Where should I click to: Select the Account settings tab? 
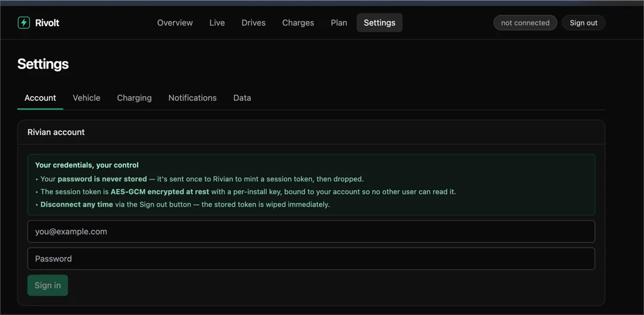40,98
